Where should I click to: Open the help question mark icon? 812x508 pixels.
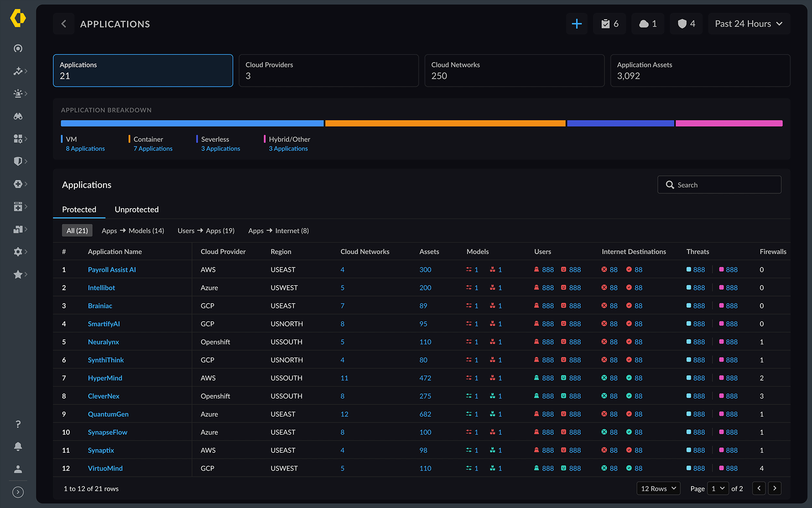[18, 424]
